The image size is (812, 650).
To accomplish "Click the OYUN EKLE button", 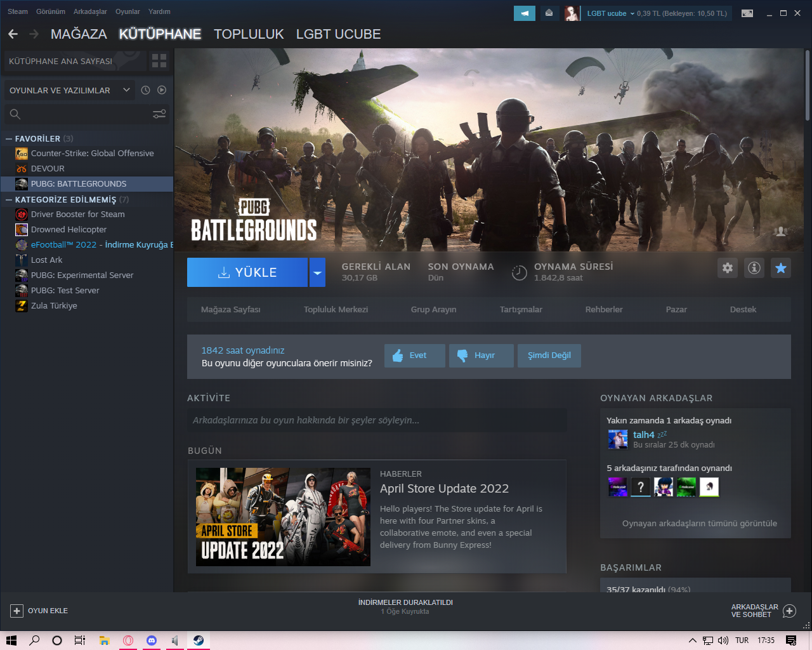I will pos(39,611).
